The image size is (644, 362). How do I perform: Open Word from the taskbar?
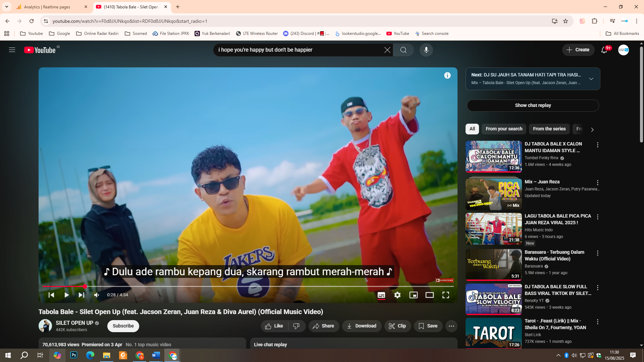[x=156, y=355]
